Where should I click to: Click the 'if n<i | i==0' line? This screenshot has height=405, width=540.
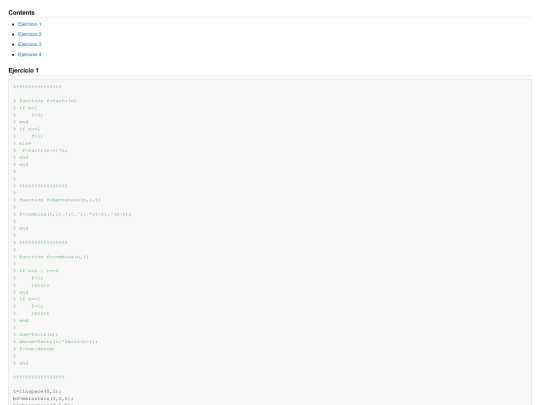(x=36, y=271)
